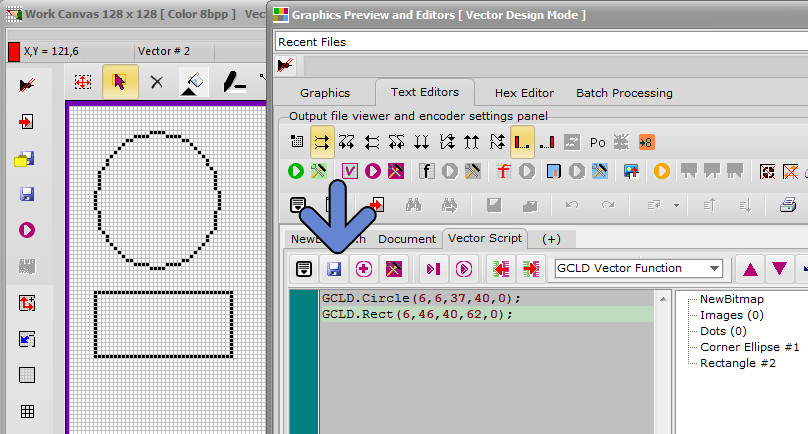This screenshot has height=434, width=808.
Task: Click magenta circled plus add icon
Action: 364,269
